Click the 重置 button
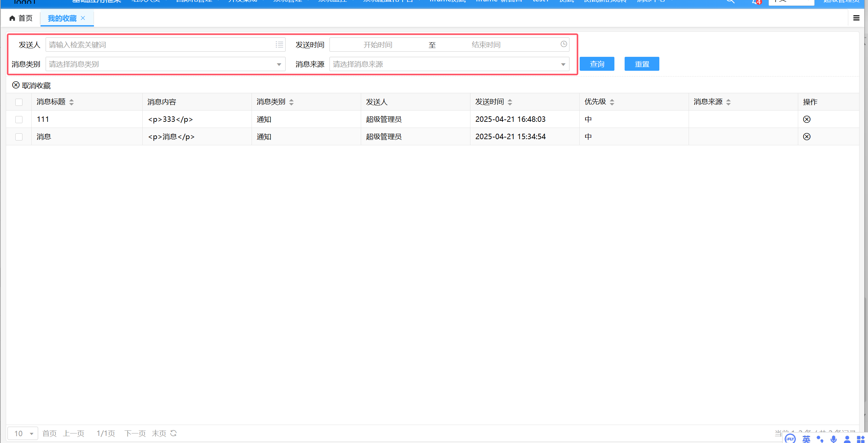Image resolution: width=868 pixels, height=443 pixels. (642, 64)
